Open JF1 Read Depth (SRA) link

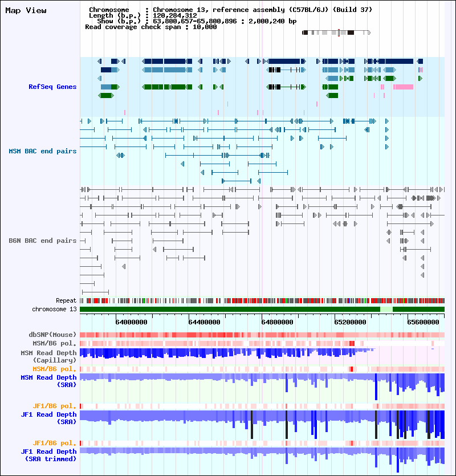click(x=48, y=418)
